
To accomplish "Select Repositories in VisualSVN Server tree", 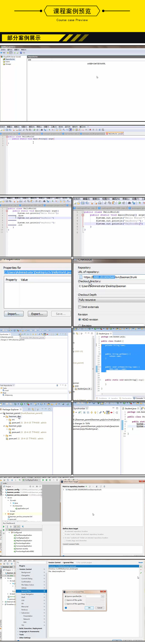I will click(x=10, y=59).
